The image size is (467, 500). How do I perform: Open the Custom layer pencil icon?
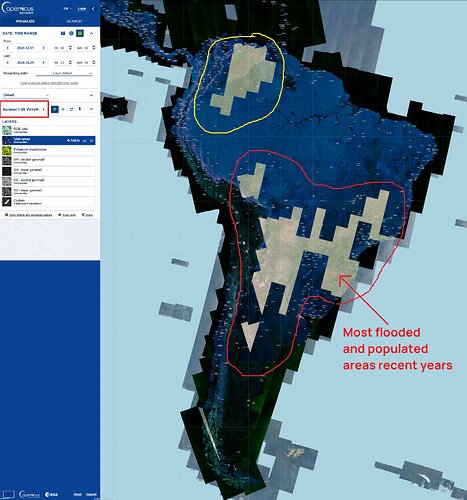point(7,202)
